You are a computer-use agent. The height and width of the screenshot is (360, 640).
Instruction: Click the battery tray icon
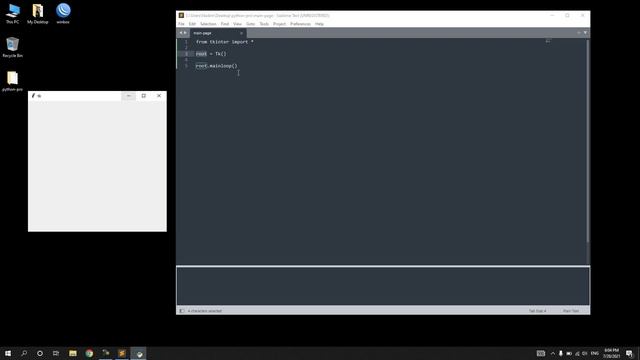click(x=569, y=353)
